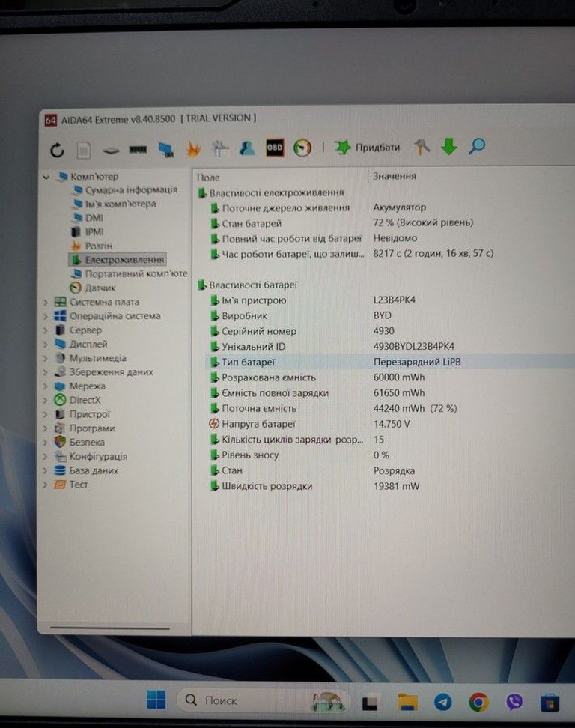The height and width of the screenshot is (728, 575).
Task: Open the network computer toolbar icon
Action: pos(165,149)
